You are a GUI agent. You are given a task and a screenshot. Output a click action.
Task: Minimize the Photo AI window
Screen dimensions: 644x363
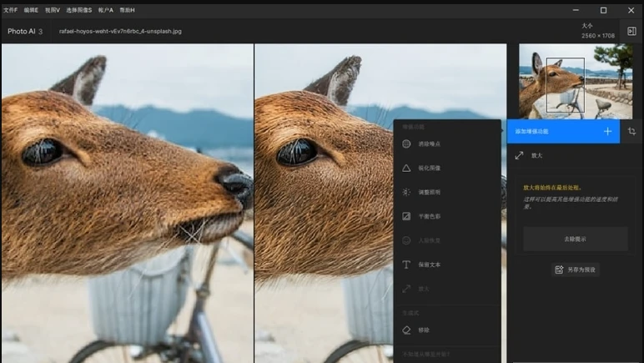coord(576,10)
